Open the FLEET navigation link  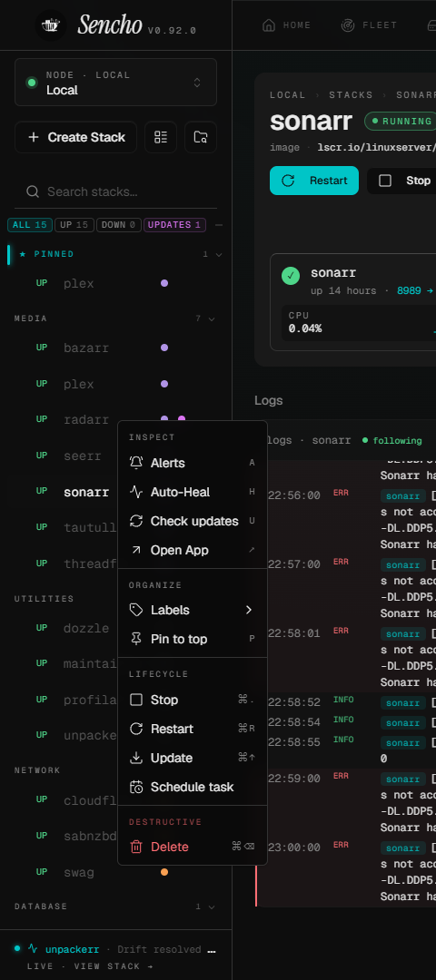point(369,25)
